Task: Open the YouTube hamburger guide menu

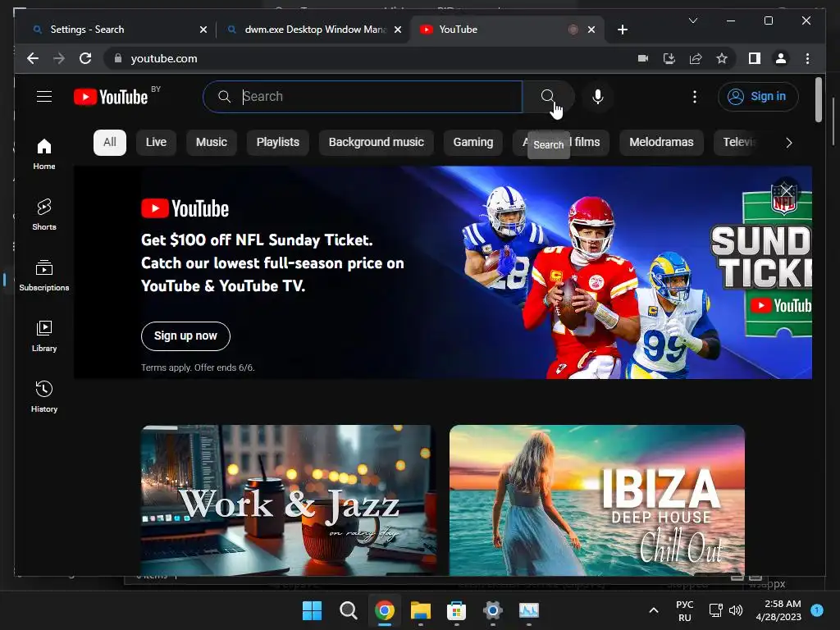Action: (44, 97)
